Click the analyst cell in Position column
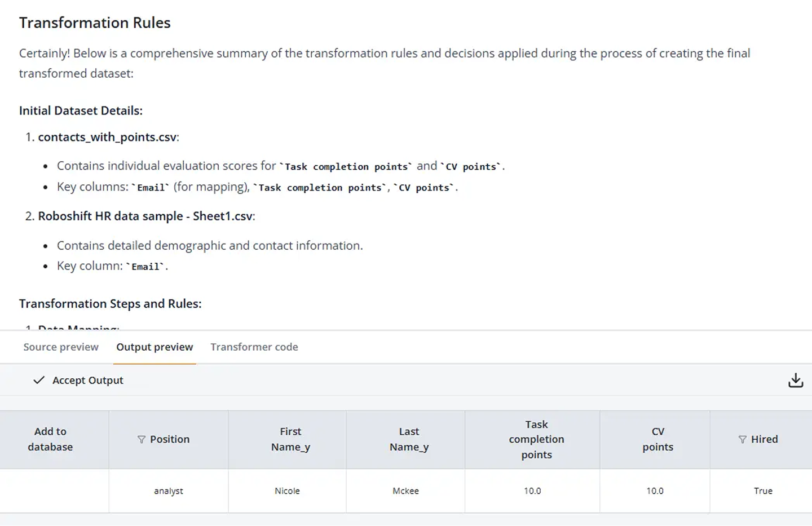Screen dimensions: 812x526 point(169,491)
